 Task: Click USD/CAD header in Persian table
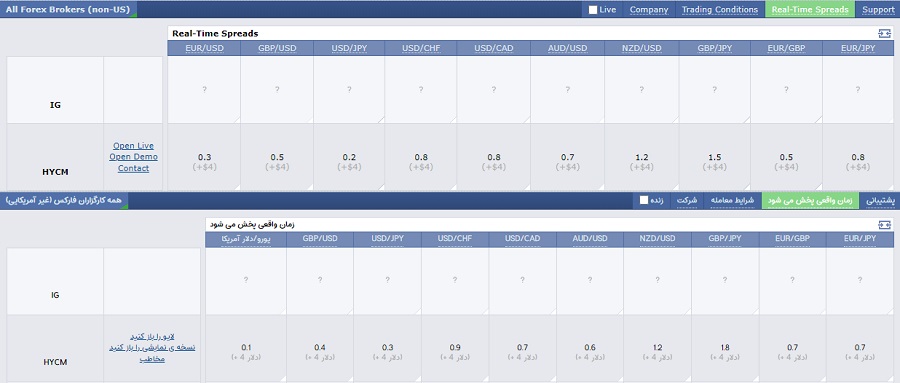522,239
